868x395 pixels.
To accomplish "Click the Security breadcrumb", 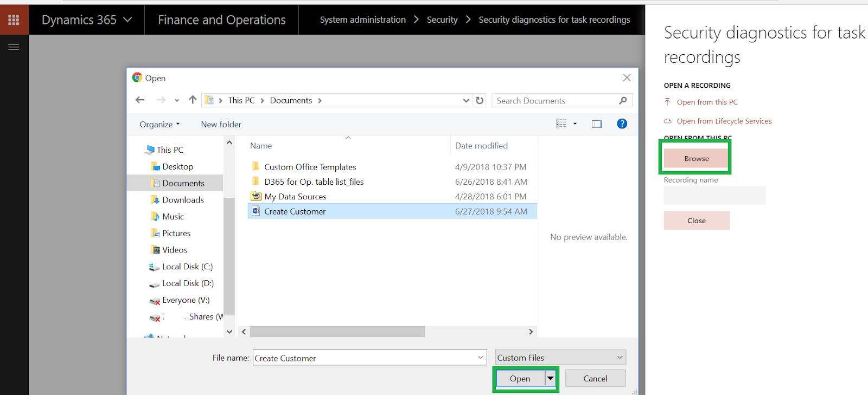I will (442, 20).
